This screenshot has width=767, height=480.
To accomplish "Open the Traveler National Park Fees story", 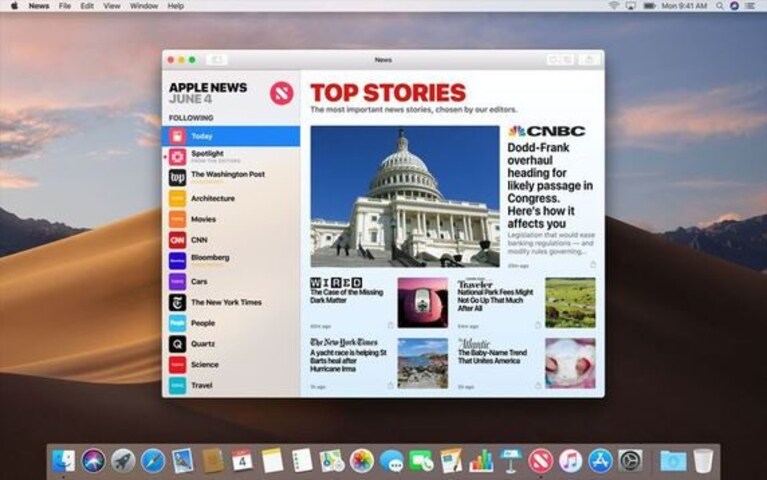I will (x=496, y=300).
